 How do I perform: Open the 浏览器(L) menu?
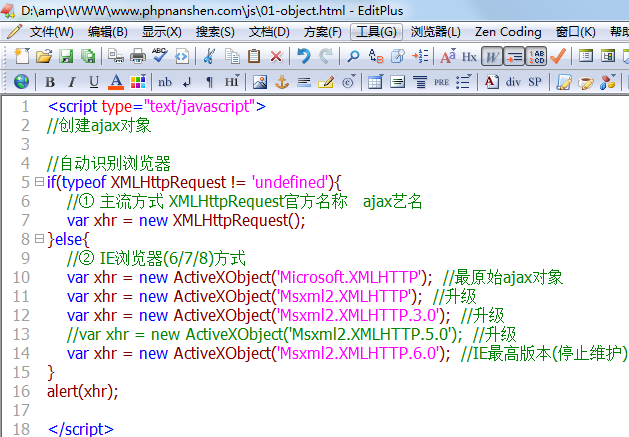(435, 32)
